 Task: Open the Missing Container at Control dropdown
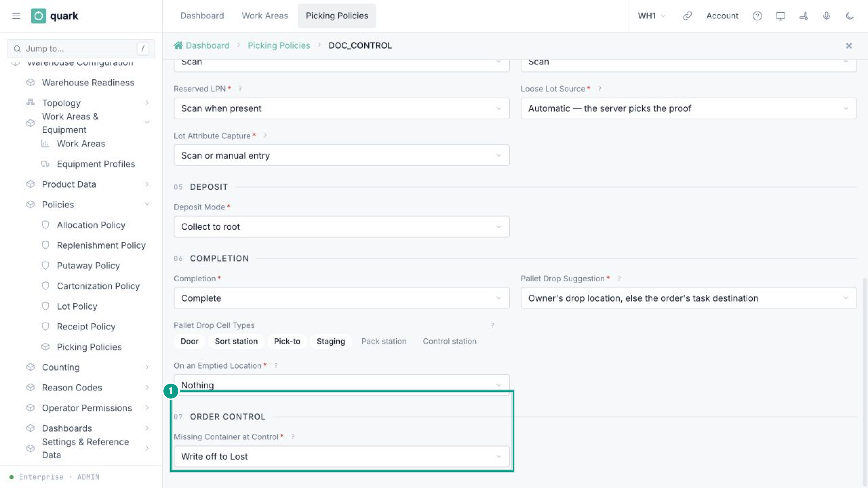pyautogui.click(x=341, y=456)
